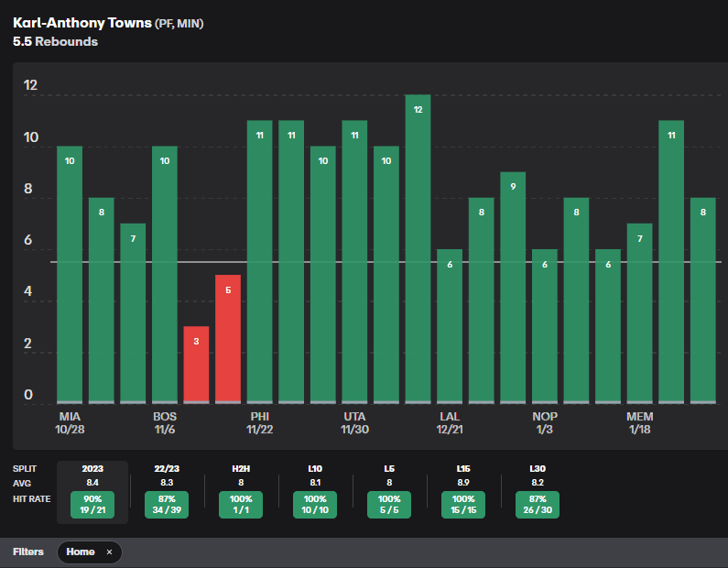Click the red bar with value 3
This screenshot has width=728, height=568.
196,365
